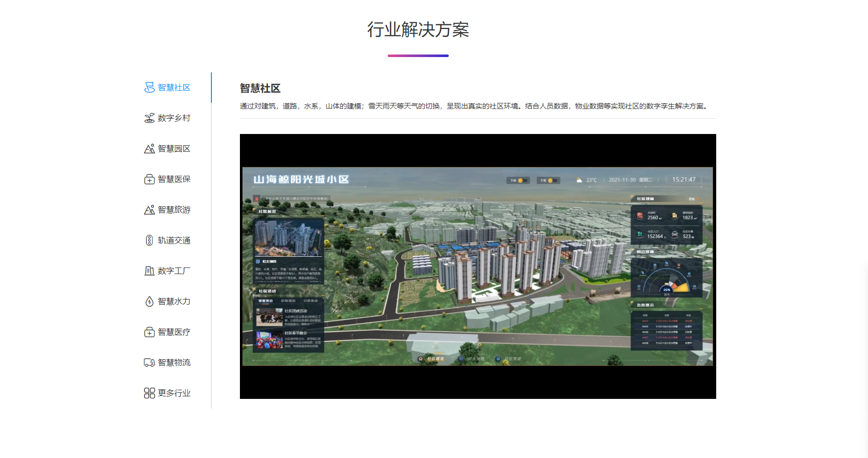Open the 智慧医疗 tab
This screenshot has width=868, height=458.
[x=167, y=332]
